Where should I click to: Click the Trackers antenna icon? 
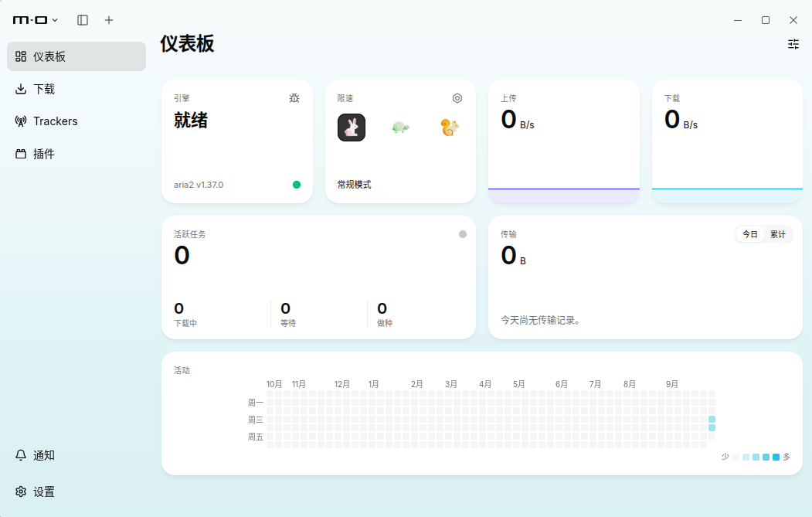click(21, 121)
